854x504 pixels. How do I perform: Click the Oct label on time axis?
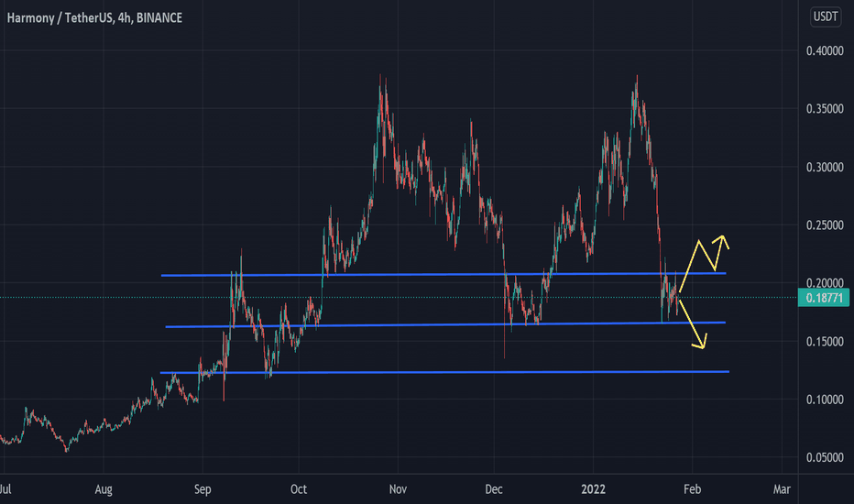pos(299,489)
